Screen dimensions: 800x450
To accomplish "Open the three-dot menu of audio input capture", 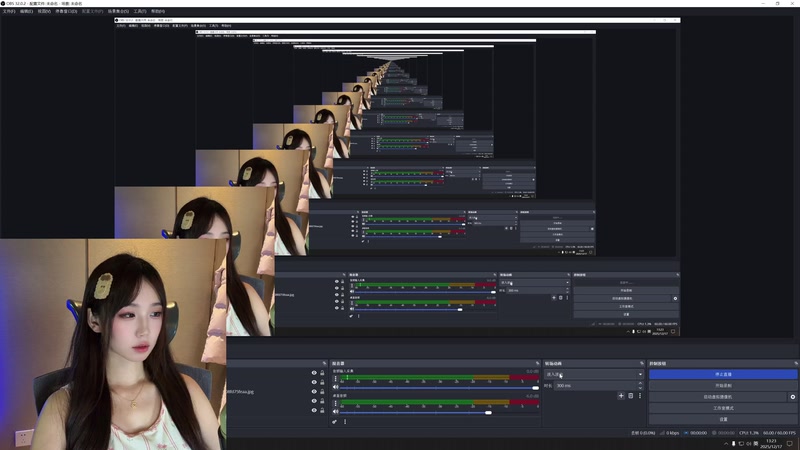I will pos(335,379).
